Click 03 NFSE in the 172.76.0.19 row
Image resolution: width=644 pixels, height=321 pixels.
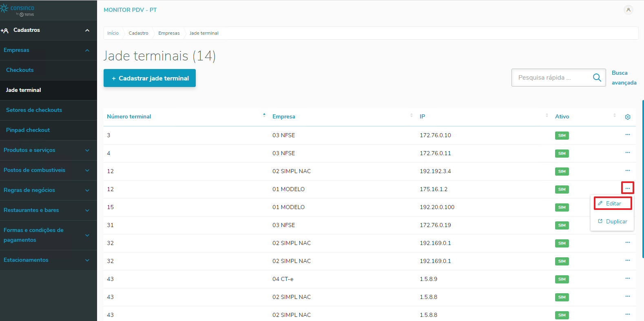[284, 225]
